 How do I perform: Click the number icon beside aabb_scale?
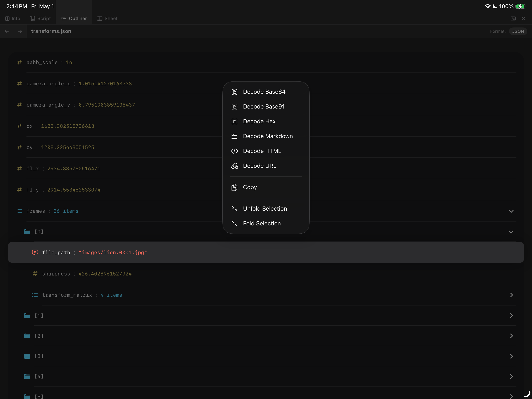tap(19, 62)
